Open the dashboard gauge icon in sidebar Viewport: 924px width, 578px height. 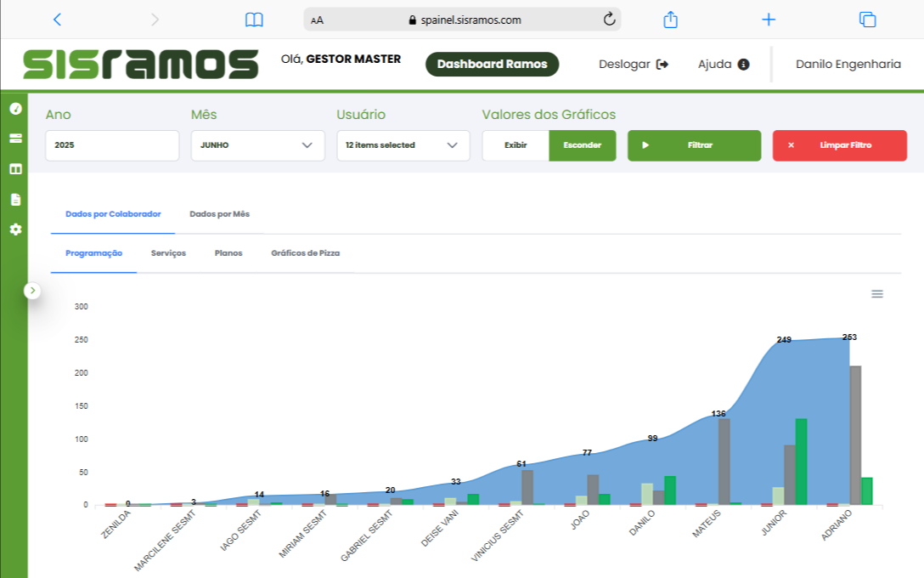point(14,109)
